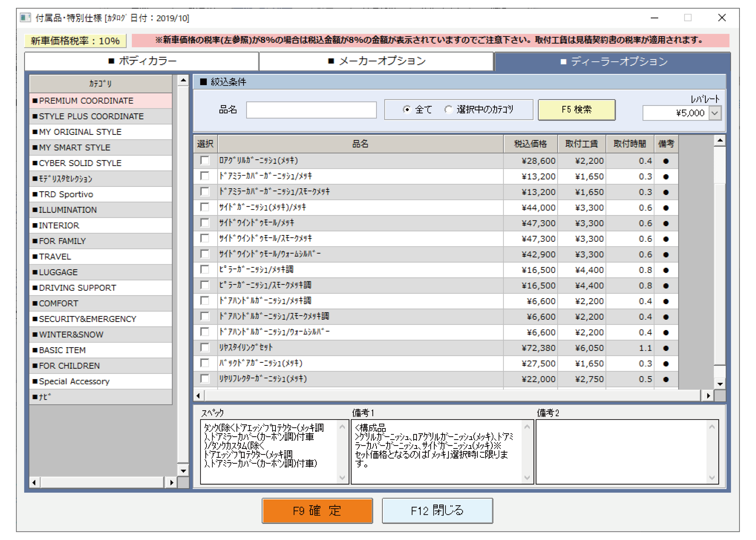
Task: Click the down arrow in the スペック text box
Action: click(x=342, y=477)
